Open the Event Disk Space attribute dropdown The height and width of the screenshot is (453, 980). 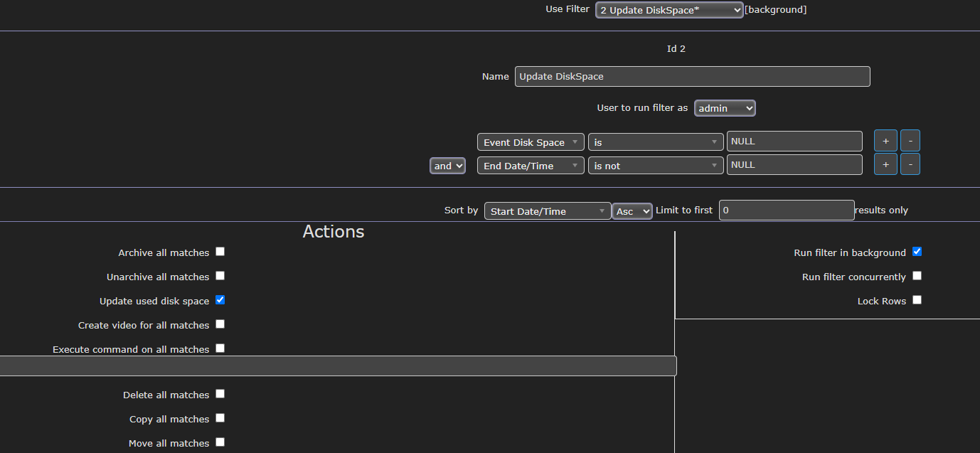[531, 142]
